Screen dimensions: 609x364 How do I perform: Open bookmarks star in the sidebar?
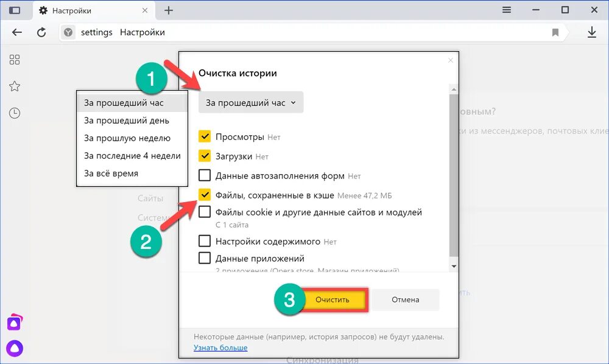tap(15, 86)
